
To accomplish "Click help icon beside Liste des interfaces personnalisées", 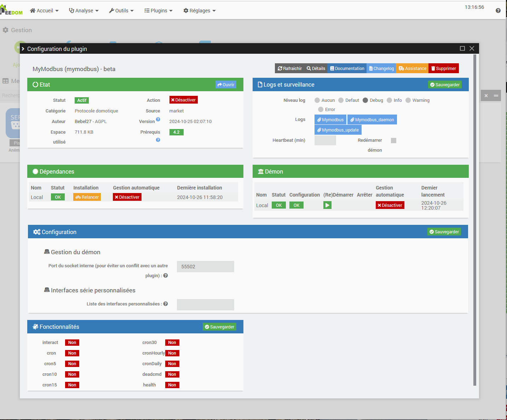I will [x=166, y=304].
